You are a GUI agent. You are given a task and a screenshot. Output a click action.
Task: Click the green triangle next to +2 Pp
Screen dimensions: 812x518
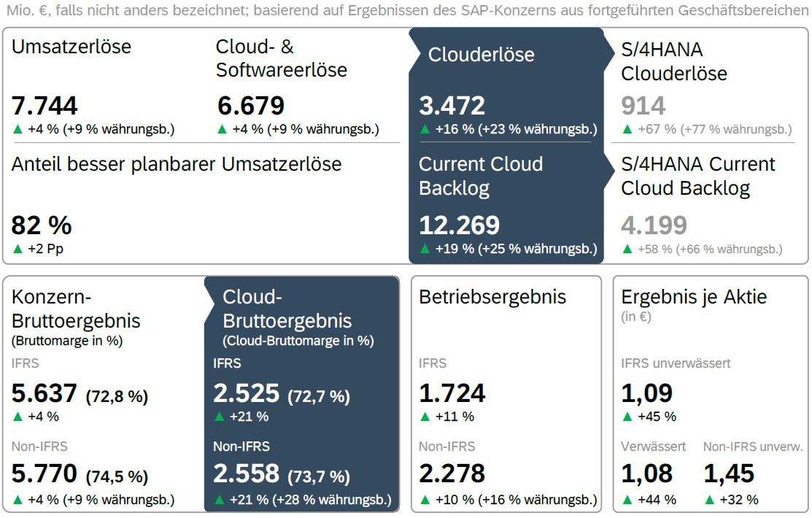(18, 249)
